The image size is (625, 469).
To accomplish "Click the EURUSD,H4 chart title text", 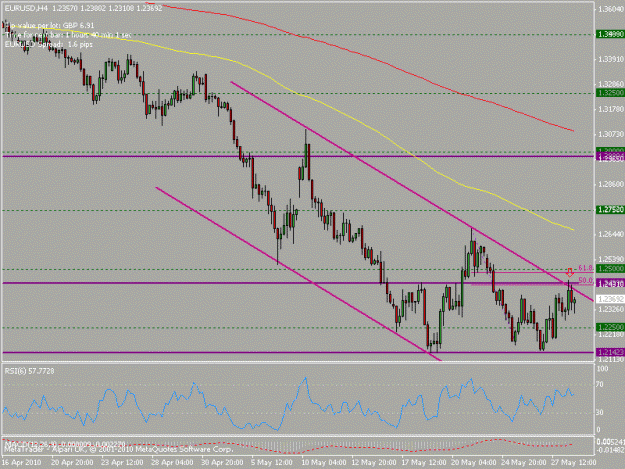I will pos(26,8).
